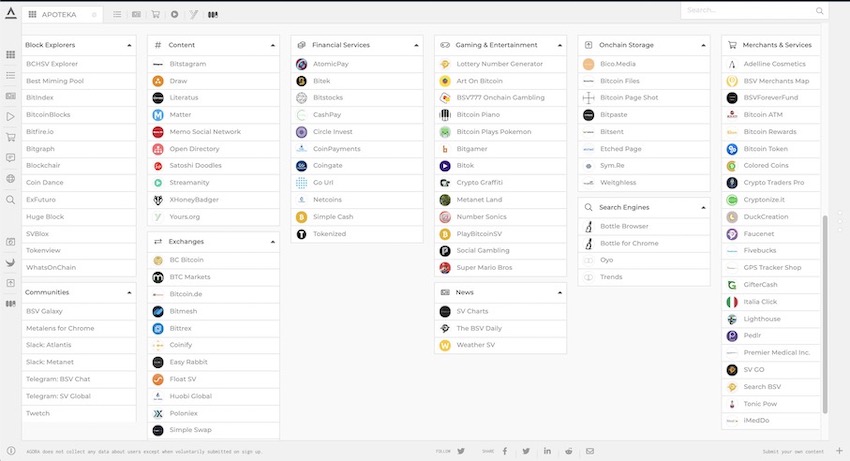Screen dimensions: 850x461
Task: Click the play icon in top toolbar
Action: click(x=175, y=15)
